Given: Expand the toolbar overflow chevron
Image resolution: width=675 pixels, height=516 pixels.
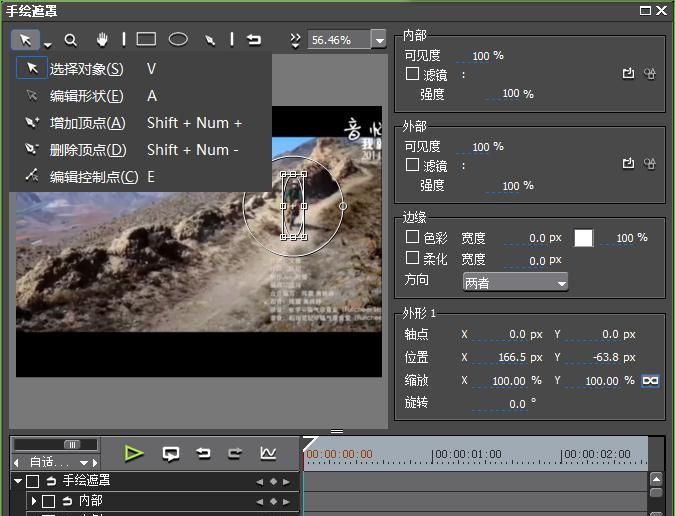Looking at the screenshot, I should click(295, 40).
